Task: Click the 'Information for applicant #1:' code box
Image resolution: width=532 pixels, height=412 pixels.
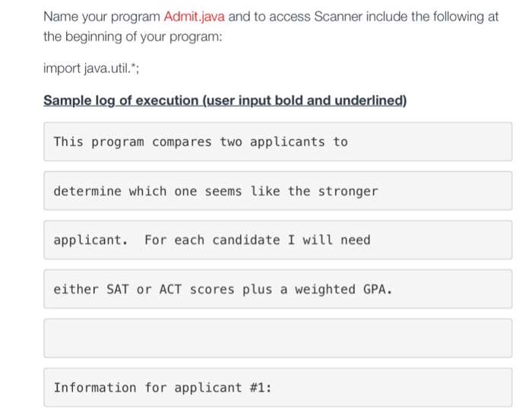Action: click(278, 387)
